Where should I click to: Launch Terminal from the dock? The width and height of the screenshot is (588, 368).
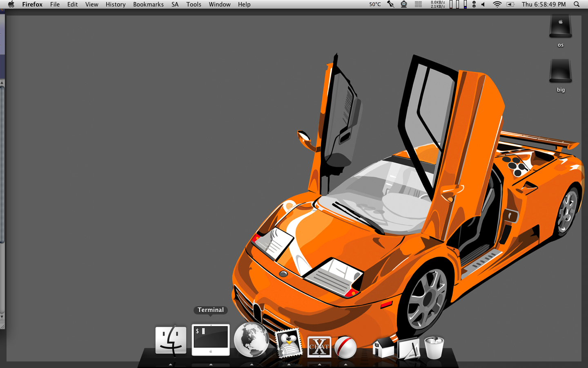(211, 340)
